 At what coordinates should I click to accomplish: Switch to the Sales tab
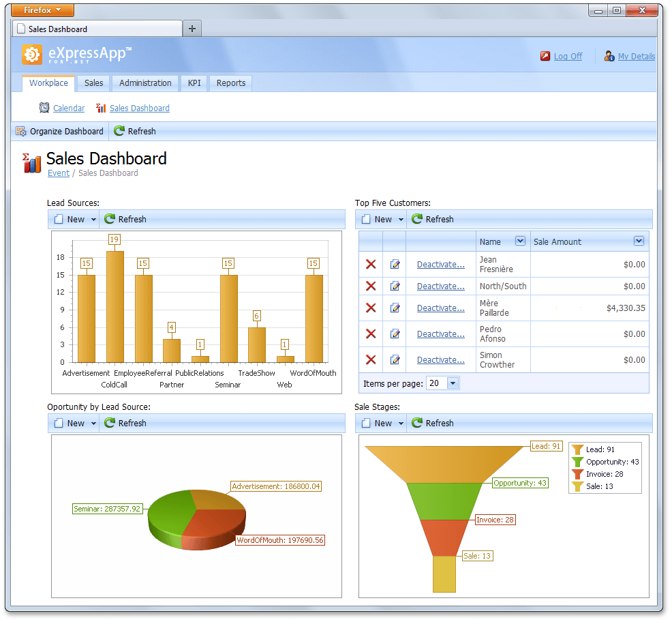pyautogui.click(x=94, y=83)
